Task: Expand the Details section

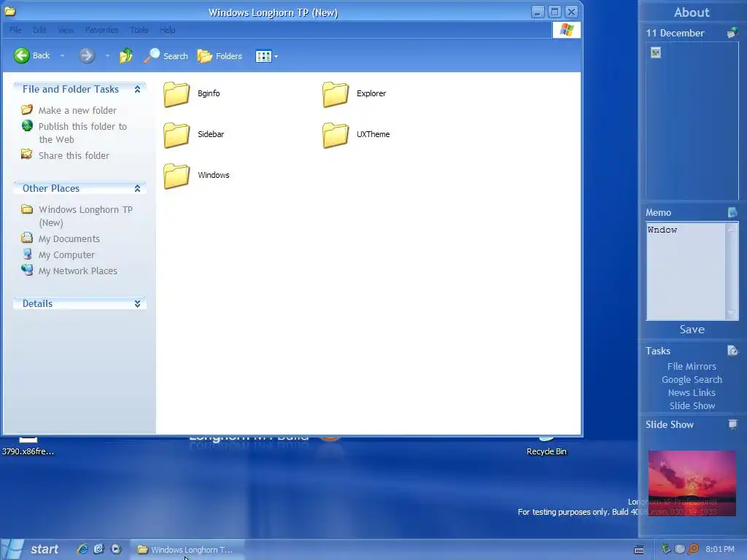Action: click(137, 303)
